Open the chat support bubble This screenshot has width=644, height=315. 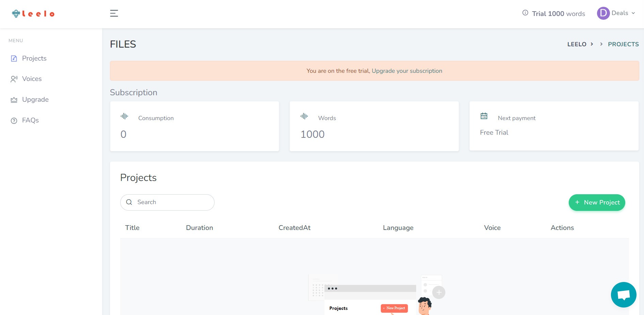624,295
